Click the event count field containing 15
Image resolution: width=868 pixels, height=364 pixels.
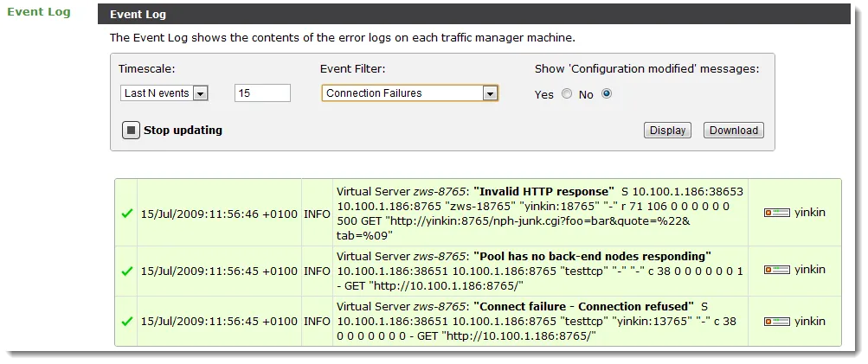[262, 93]
